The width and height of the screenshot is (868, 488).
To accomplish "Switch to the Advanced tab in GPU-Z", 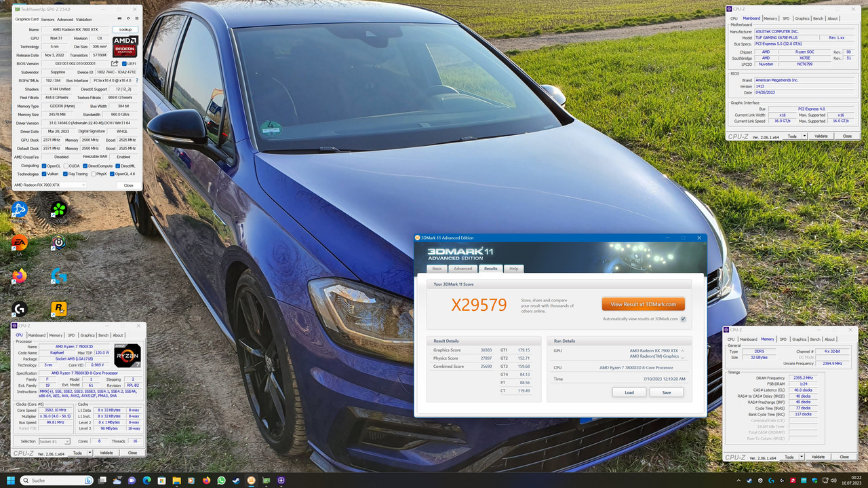I will [65, 20].
